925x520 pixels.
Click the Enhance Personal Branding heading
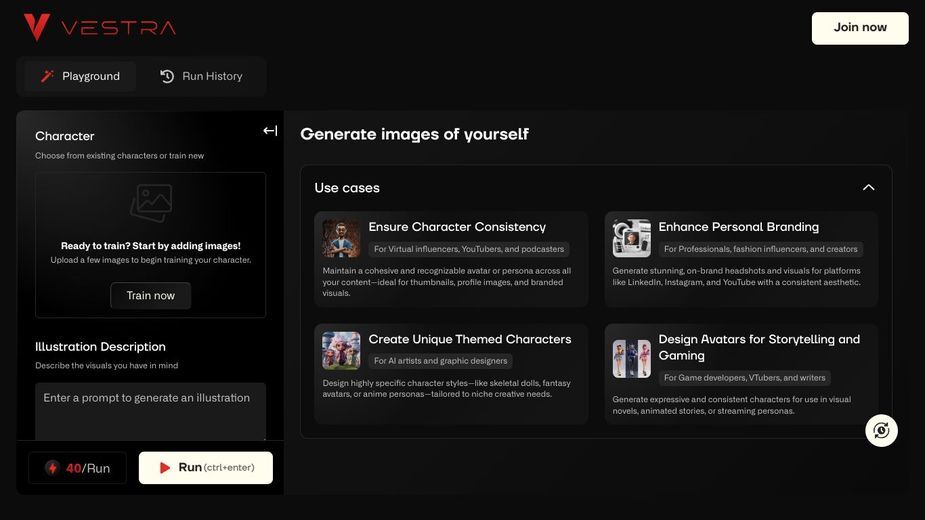click(739, 227)
